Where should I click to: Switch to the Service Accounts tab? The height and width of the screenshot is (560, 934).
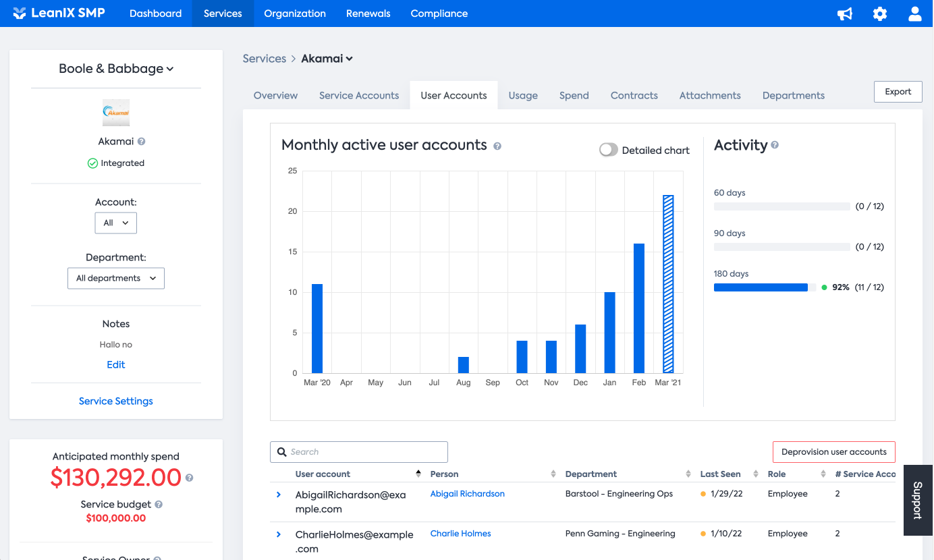click(x=359, y=95)
